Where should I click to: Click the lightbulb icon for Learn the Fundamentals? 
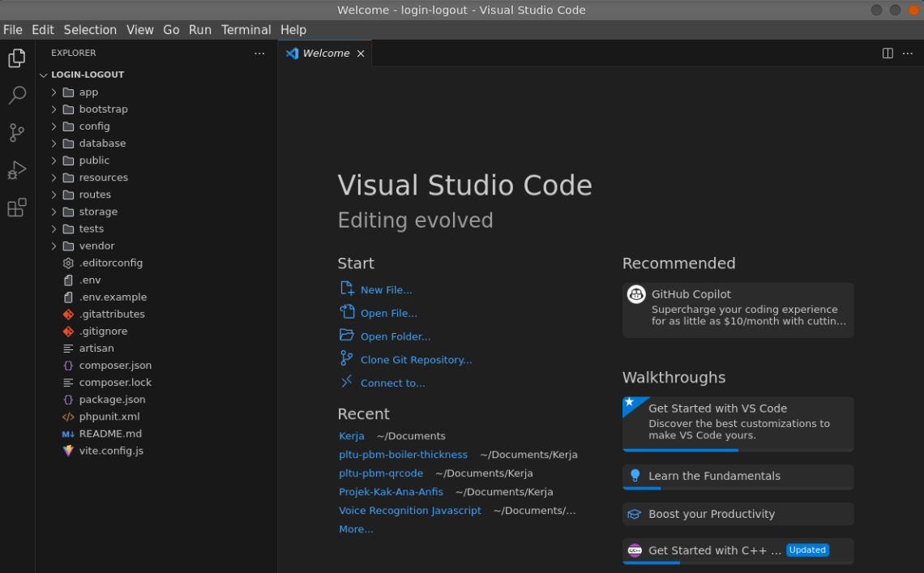tap(635, 476)
